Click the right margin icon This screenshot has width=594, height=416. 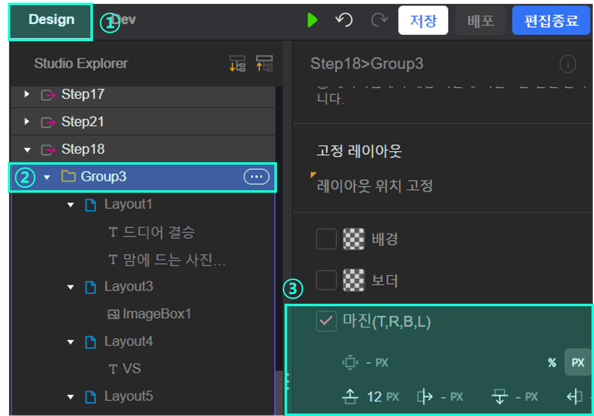[x=424, y=397]
